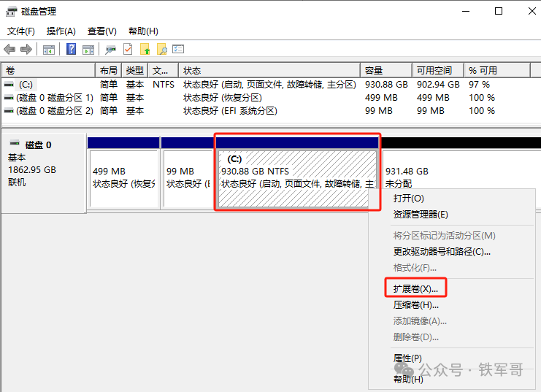
Task: Select the 499 MB recovery partition block
Action: 123,172
